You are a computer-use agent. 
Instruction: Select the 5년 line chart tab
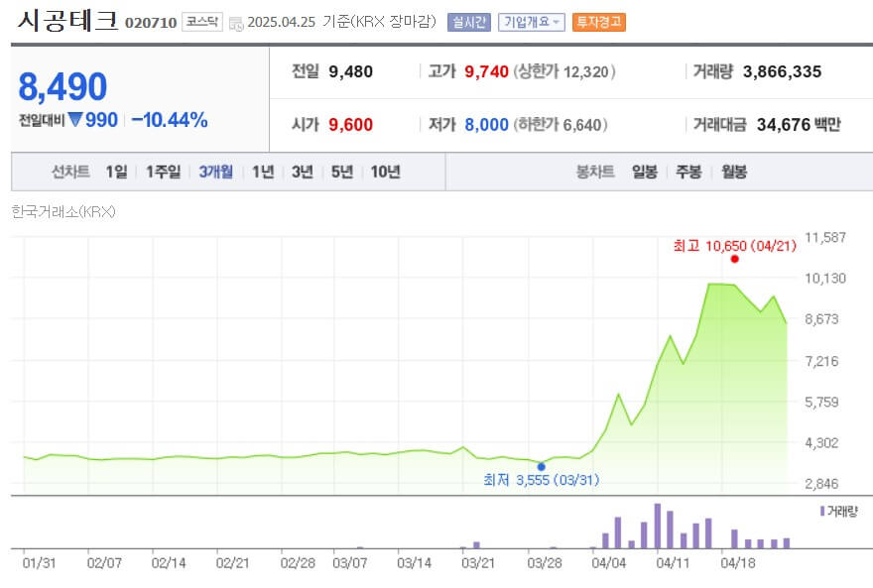pos(342,172)
